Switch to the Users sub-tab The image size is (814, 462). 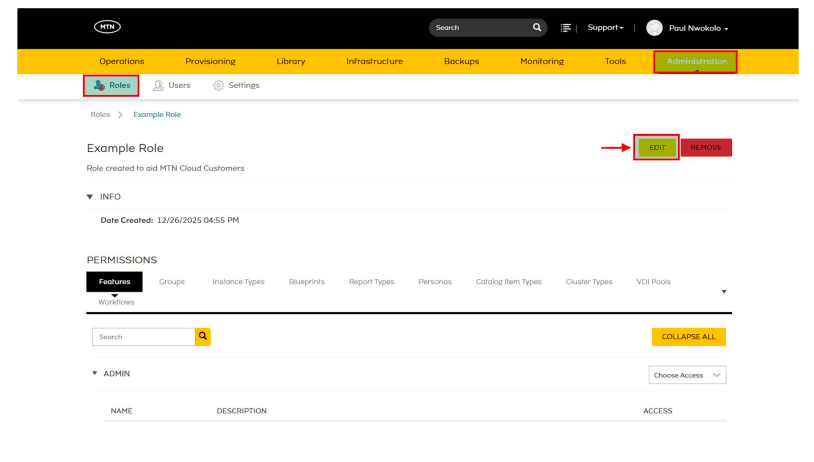[x=171, y=85]
